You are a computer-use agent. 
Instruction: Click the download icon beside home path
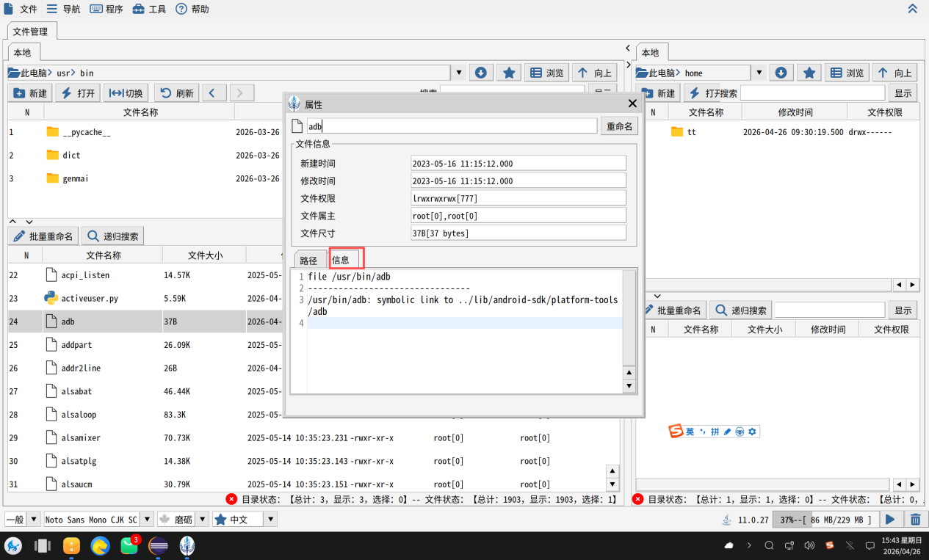pos(781,73)
